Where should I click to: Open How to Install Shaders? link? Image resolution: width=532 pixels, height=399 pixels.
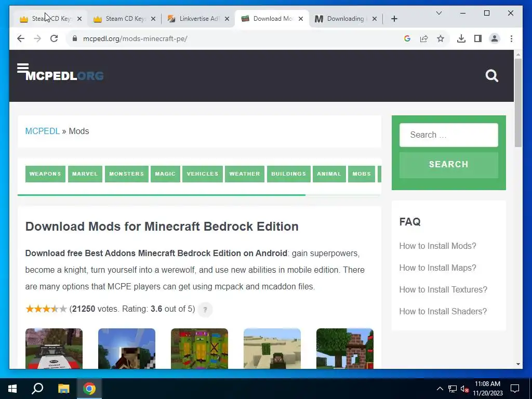443,311
